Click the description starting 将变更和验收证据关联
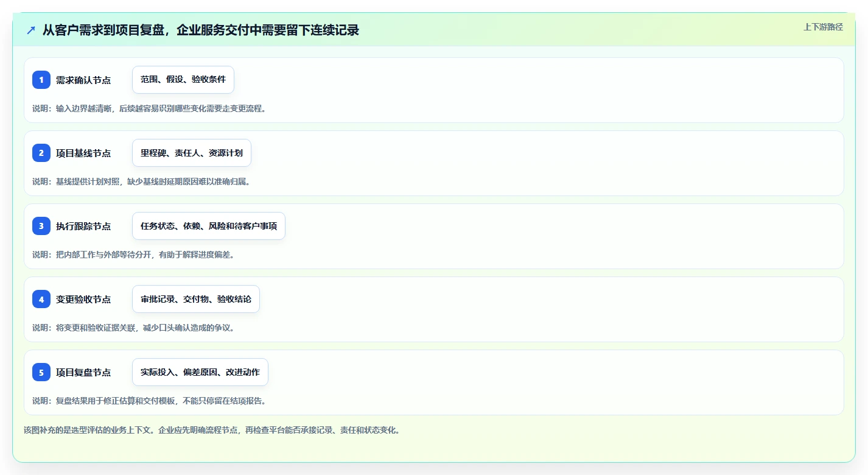 133,328
